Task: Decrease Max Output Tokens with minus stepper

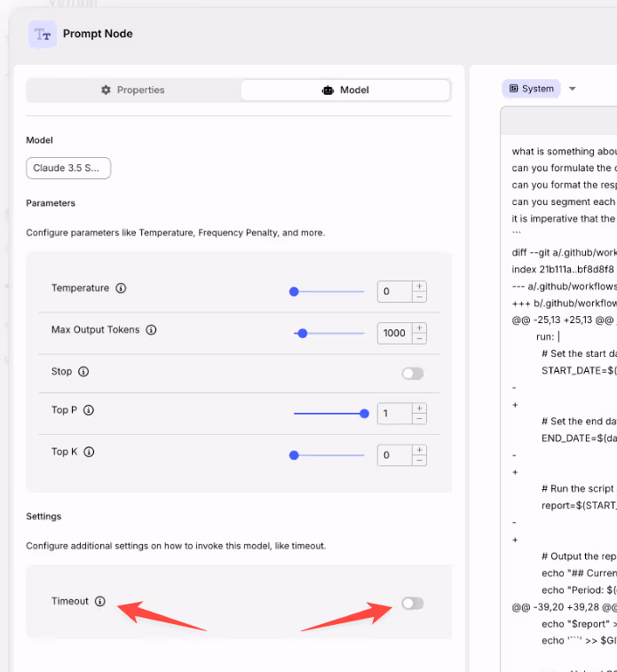Action: tap(420, 338)
